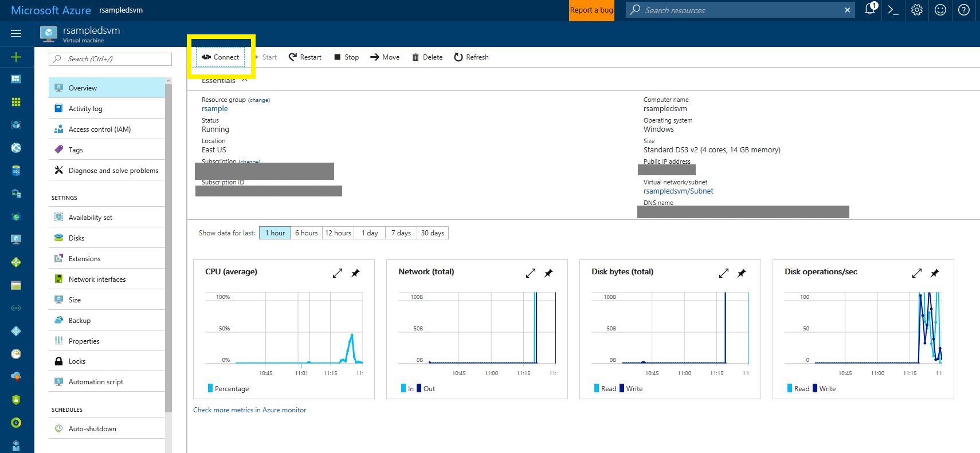This screenshot has width=980, height=453.
Task: Expand the CPU (average) chart
Action: [x=338, y=273]
